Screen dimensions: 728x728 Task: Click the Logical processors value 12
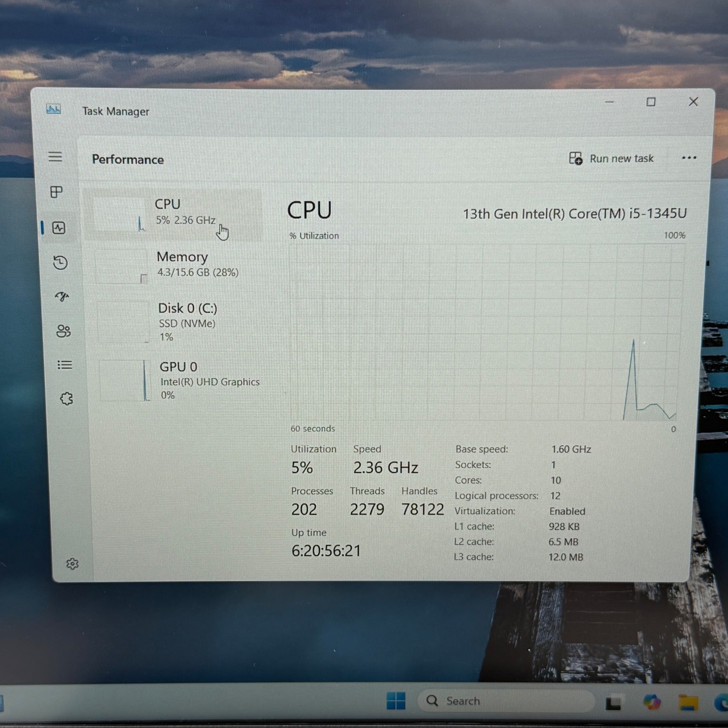555,496
